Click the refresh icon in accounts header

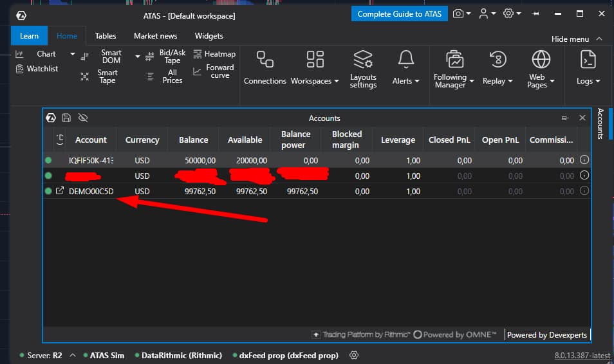point(59,140)
